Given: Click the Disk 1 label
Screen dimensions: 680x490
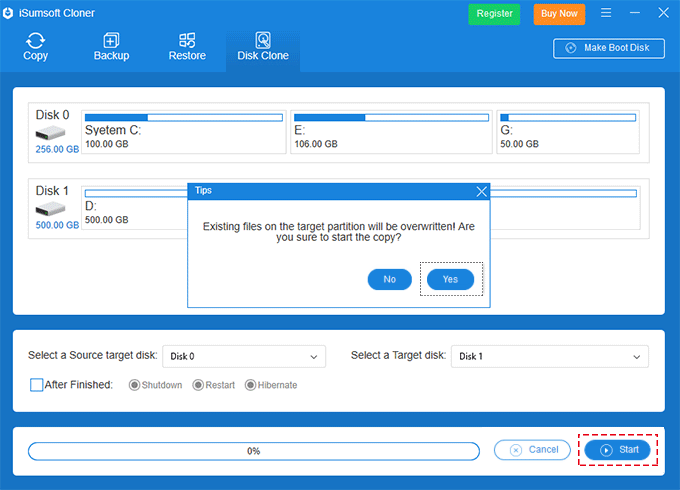Looking at the screenshot, I should pos(52,191).
